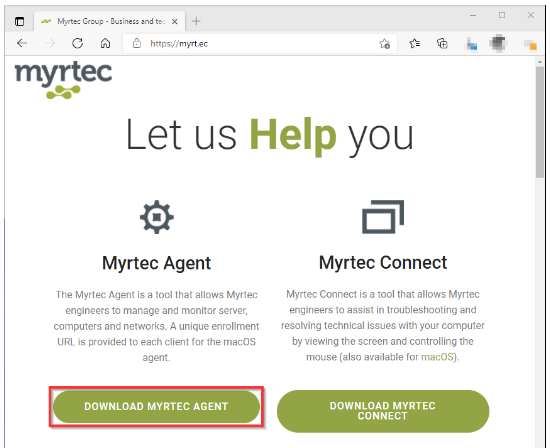Image resolution: width=550 pixels, height=448 pixels.
Task: Open a new tab with plus button
Action: (196, 21)
